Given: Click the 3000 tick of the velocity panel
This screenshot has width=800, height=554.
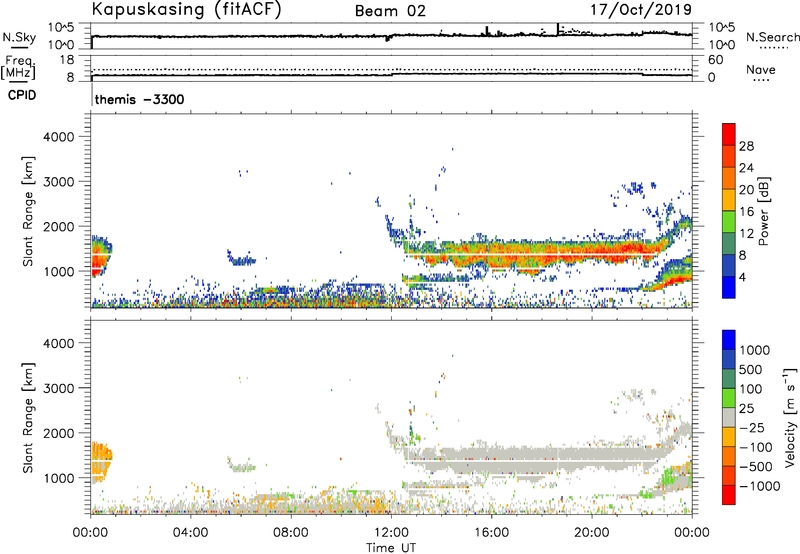Looking at the screenshot, I should tap(58, 388).
